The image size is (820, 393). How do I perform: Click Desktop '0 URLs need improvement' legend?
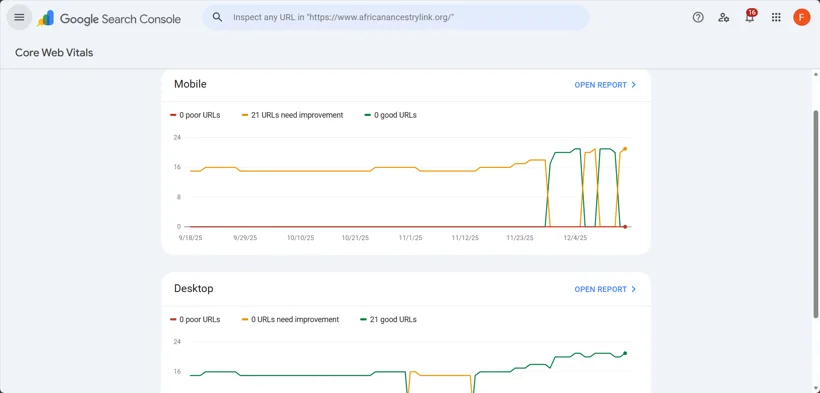(290, 319)
